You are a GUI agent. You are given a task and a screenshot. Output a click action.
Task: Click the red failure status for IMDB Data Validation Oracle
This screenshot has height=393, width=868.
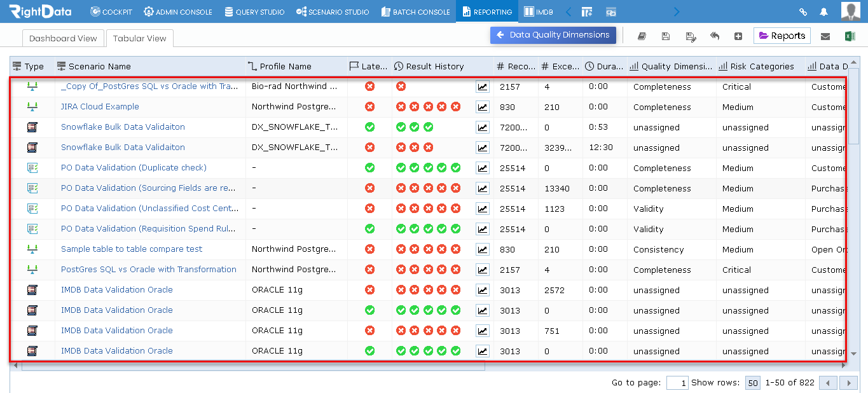[369, 289]
